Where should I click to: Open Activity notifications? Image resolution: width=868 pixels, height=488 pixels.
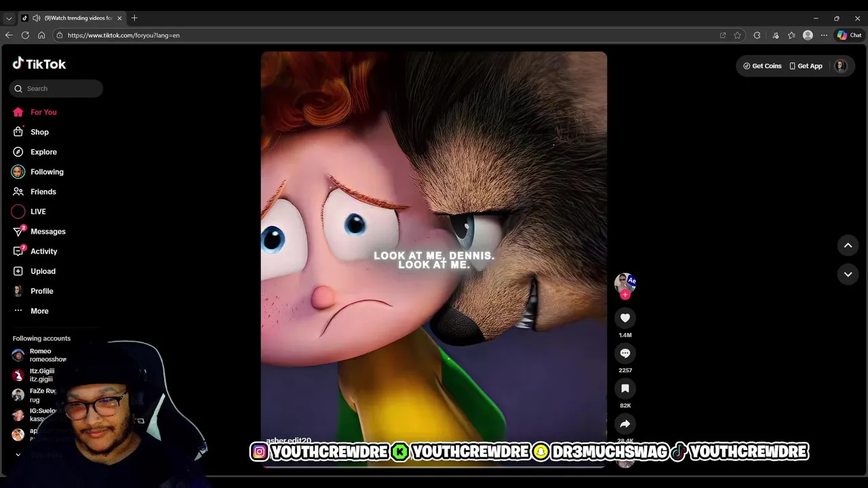pyautogui.click(x=43, y=251)
